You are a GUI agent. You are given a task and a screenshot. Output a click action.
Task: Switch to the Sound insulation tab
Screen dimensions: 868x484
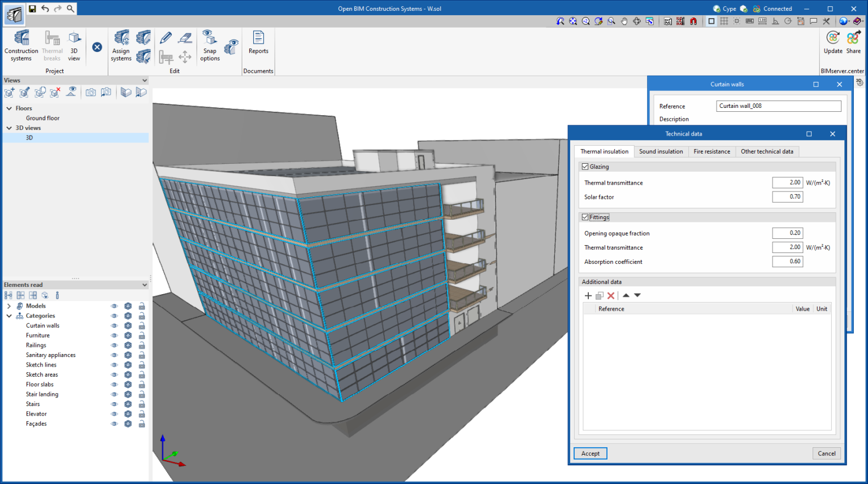[x=661, y=151]
